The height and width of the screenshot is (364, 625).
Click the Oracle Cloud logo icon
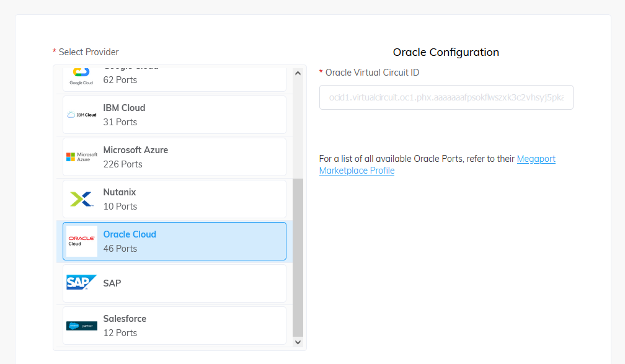[x=82, y=241]
